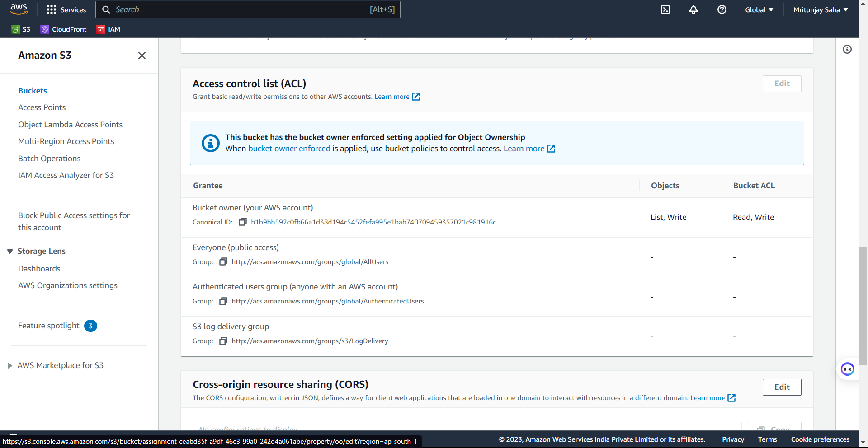This screenshot has height=448, width=868.
Task: Click the disabled ACL Edit button
Action: pyautogui.click(x=782, y=84)
